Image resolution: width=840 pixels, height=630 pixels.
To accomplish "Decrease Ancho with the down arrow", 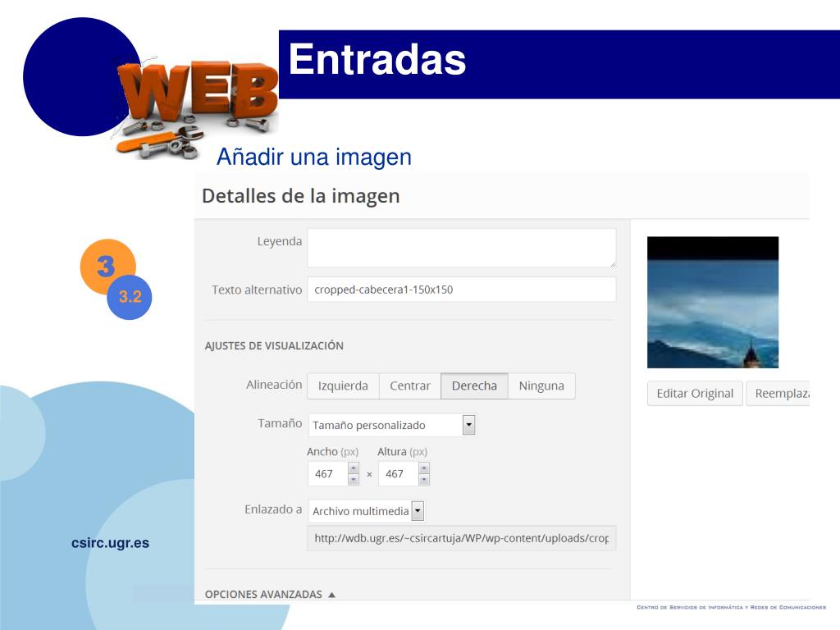I will pos(354,480).
